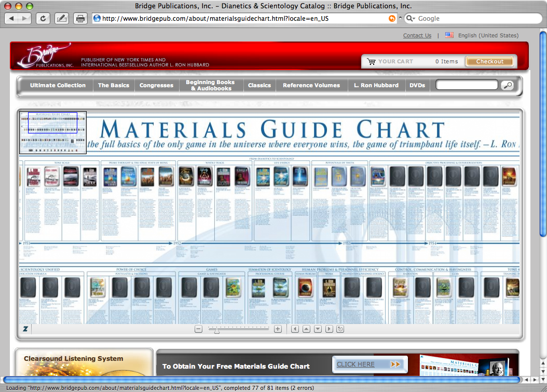Click the URL address field
Image resolution: width=547 pixels, height=392 pixels.
[x=244, y=19]
